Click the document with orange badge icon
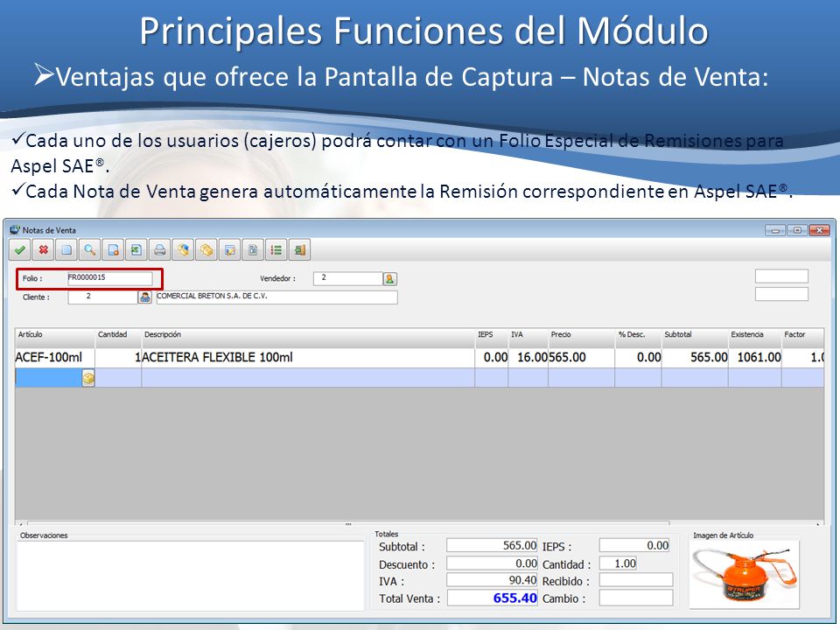This screenshot has width=840, height=630. point(113,250)
